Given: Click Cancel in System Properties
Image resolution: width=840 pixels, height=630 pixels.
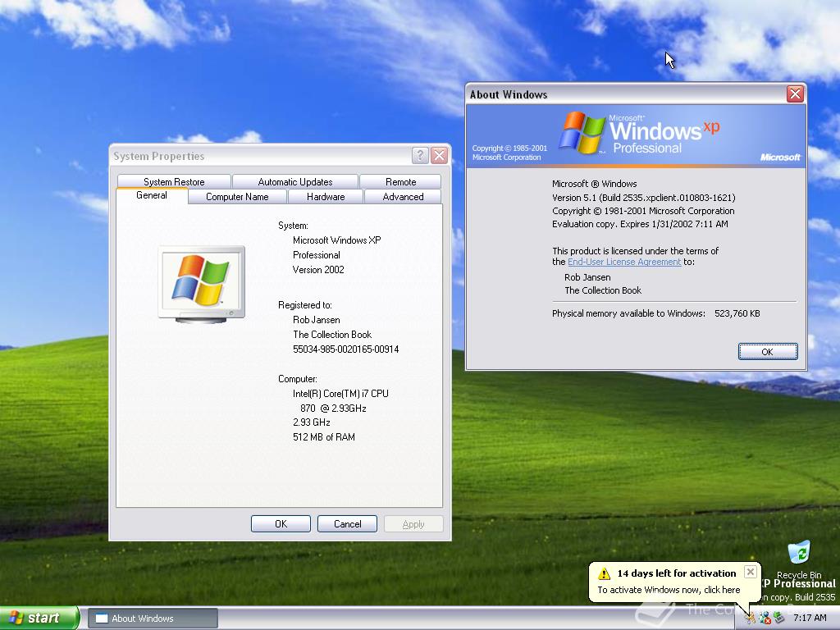Looking at the screenshot, I should 347,524.
